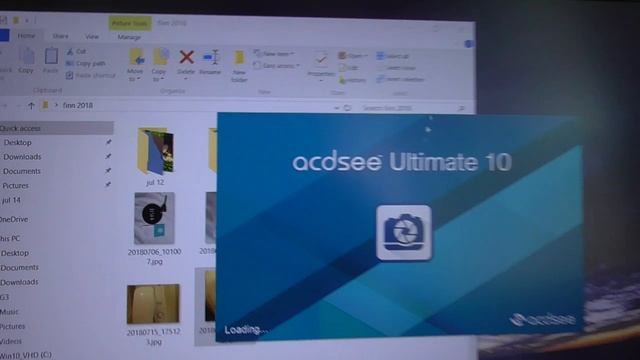Viewport: 640px width, 360px height.
Task: Expand the Delete options arrow
Action: 186,79
